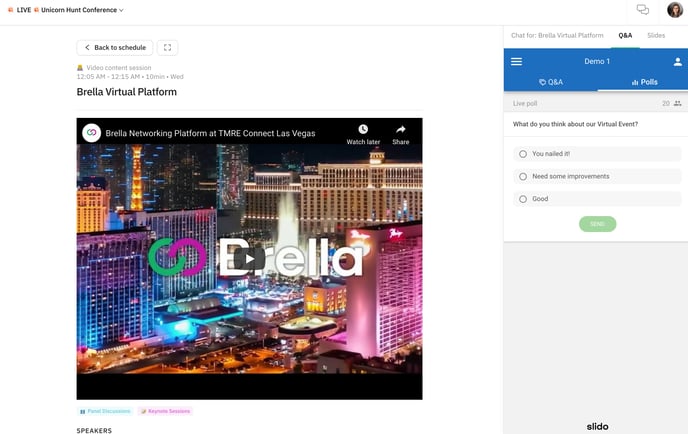Submit the poll with Send button
Screen dimensions: 688x434
tap(597, 224)
